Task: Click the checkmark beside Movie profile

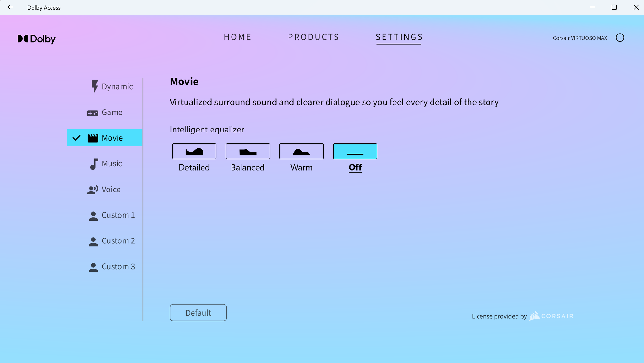Action: pyautogui.click(x=77, y=138)
